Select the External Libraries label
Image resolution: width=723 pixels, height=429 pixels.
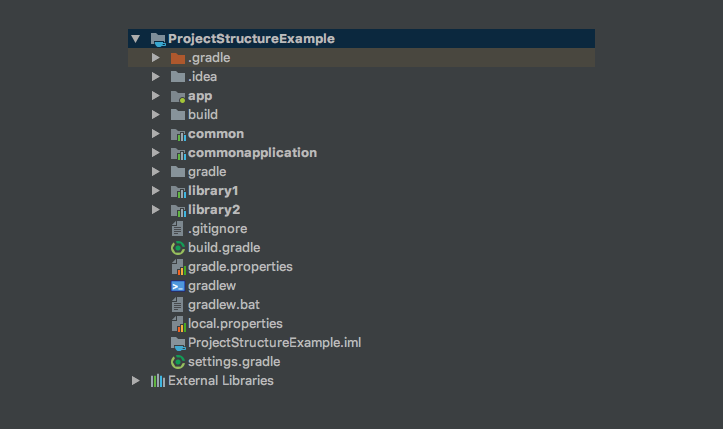point(221,381)
